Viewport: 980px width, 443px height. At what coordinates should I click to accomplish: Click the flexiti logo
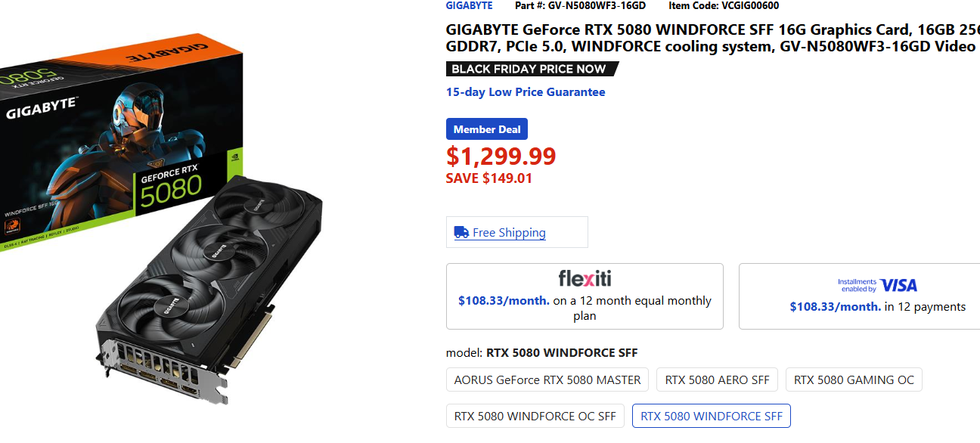coord(585,278)
